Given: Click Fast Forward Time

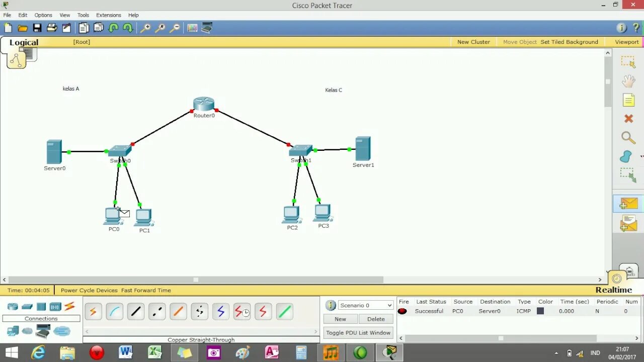Looking at the screenshot, I should point(146,290).
